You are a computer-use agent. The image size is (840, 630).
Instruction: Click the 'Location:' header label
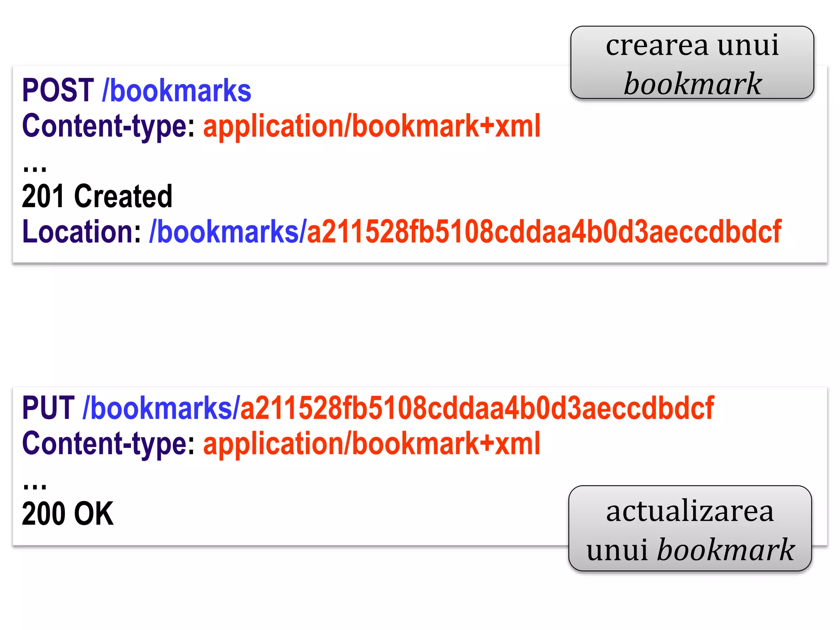click(x=82, y=232)
